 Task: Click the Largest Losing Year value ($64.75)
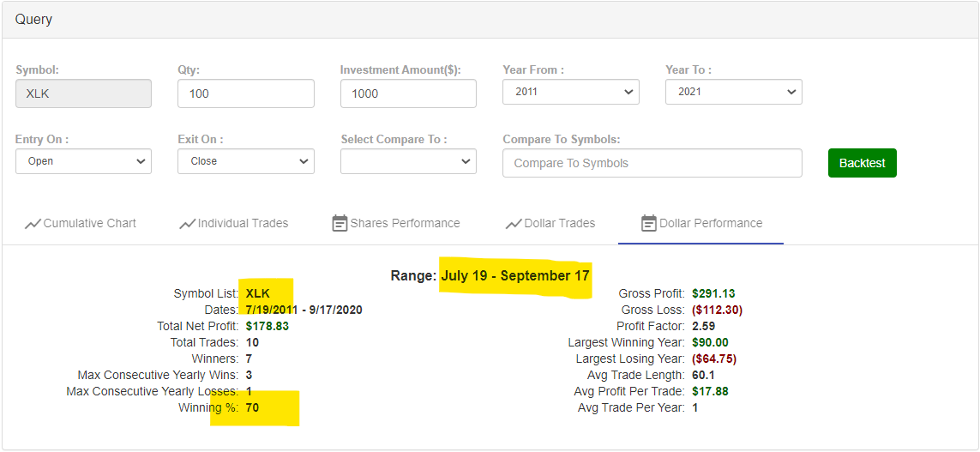coord(713,359)
